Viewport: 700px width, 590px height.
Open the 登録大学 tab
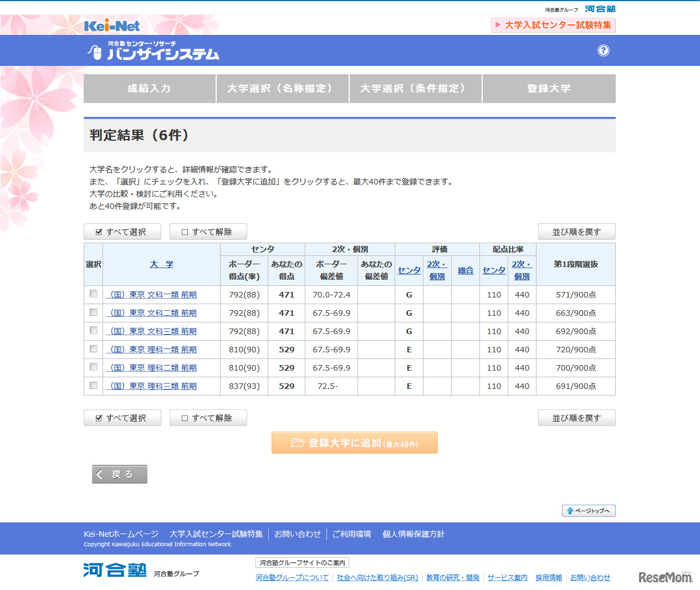pyautogui.click(x=548, y=89)
